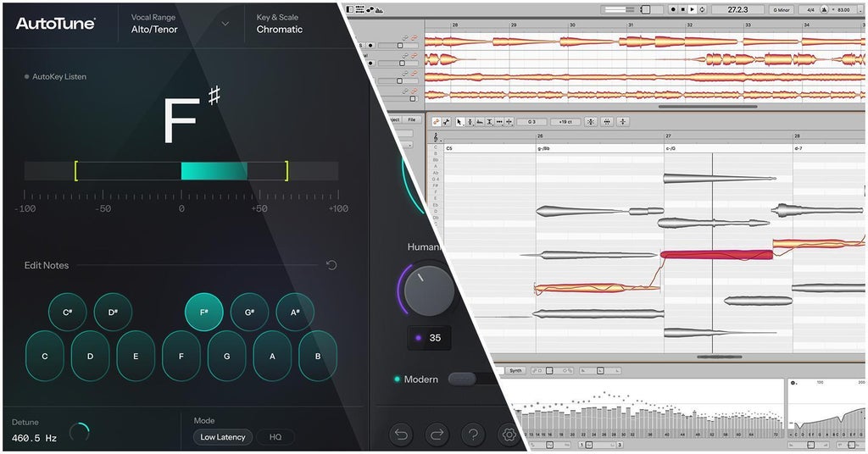Image resolution: width=868 pixels, height=454 pixels.
Task: Show Melodyne sound editor view icon
Action: coord(379,9)
